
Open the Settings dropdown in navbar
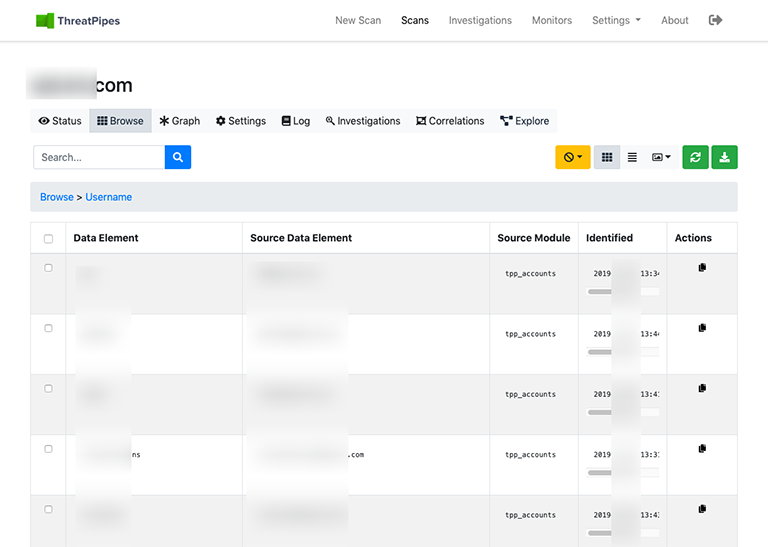[x=616, y=20]
